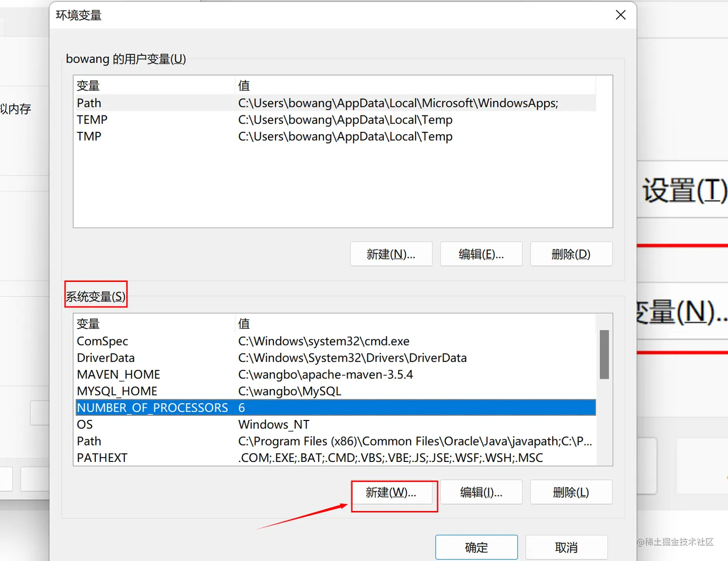
Task: Confirm with the 确定 button
Action: 476,548
